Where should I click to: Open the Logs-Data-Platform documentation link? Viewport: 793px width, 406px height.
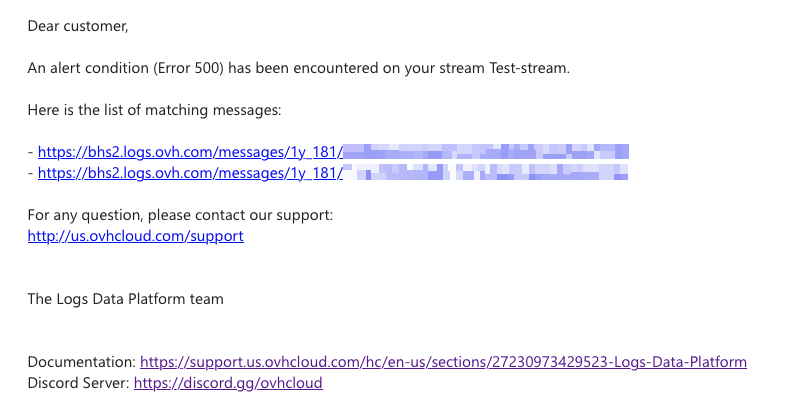click(x=443, y=362)
